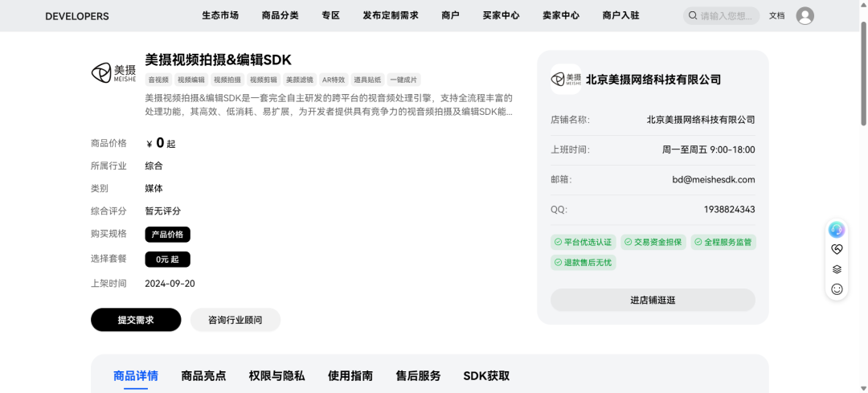Click the 暂无评分 rating value

point(162,211)
